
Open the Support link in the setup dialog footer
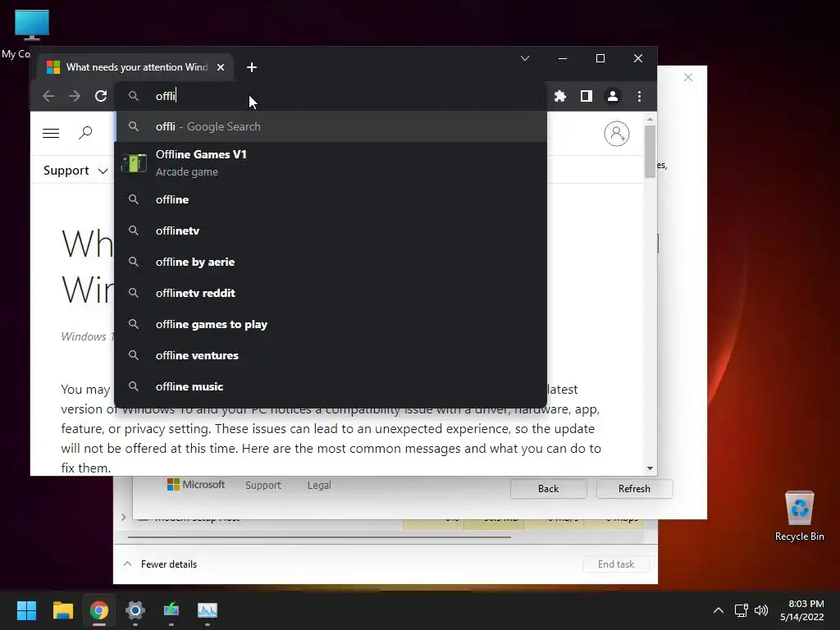pyautogui.click(x=263, y=486)
